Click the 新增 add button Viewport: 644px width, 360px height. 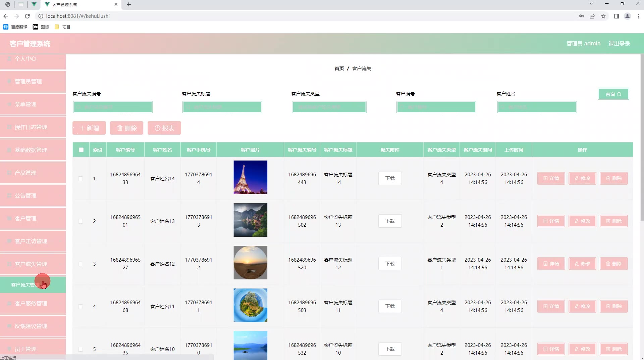[89, 128]
